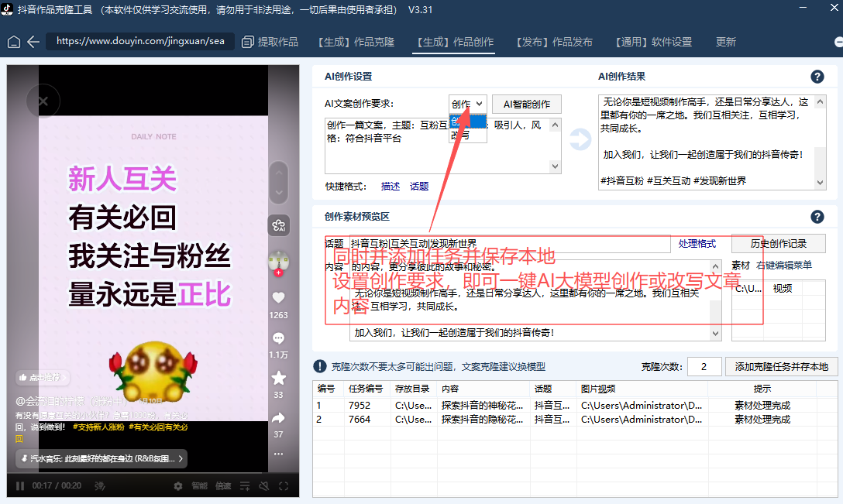Open player settings gear icon
This screenshot has width=843, height=504.
tap(178, 486)
